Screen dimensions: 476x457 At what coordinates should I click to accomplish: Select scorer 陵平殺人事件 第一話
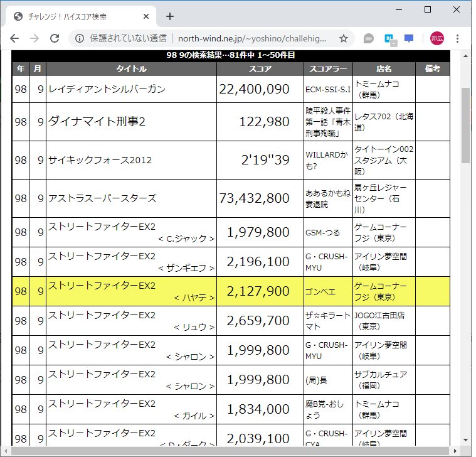(328, 122)
